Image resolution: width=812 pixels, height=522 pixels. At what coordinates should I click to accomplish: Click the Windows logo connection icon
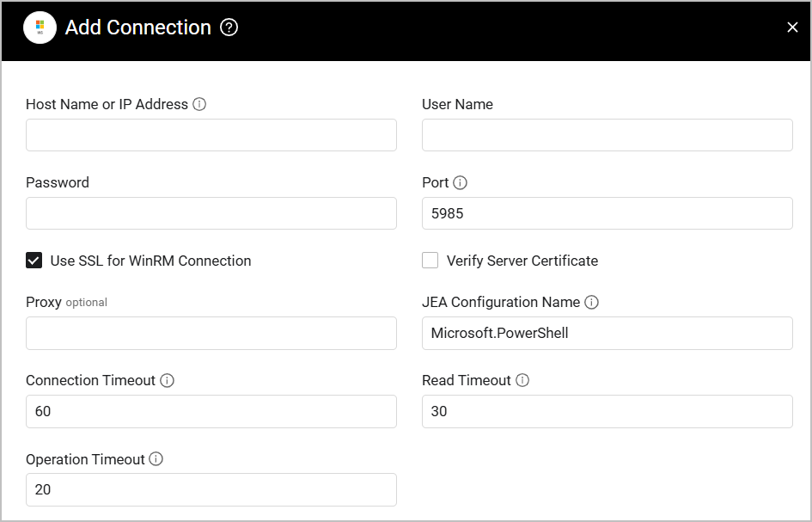click(40, 28)
